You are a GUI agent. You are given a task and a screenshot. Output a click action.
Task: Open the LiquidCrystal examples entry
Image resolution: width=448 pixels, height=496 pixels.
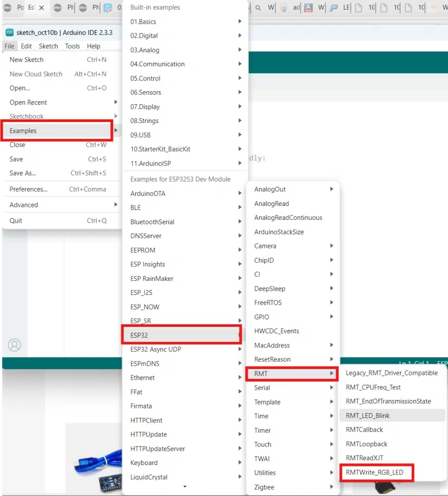click(x=185, y=477)
